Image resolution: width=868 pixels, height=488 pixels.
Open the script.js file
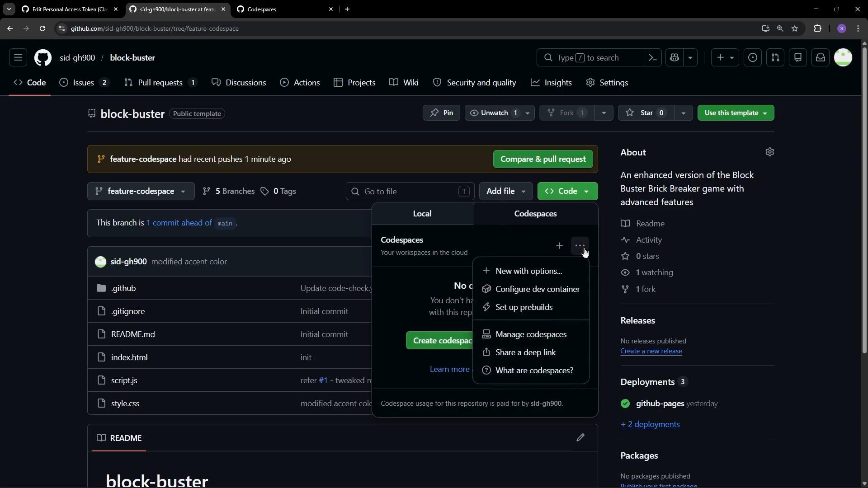click(124, 380)
